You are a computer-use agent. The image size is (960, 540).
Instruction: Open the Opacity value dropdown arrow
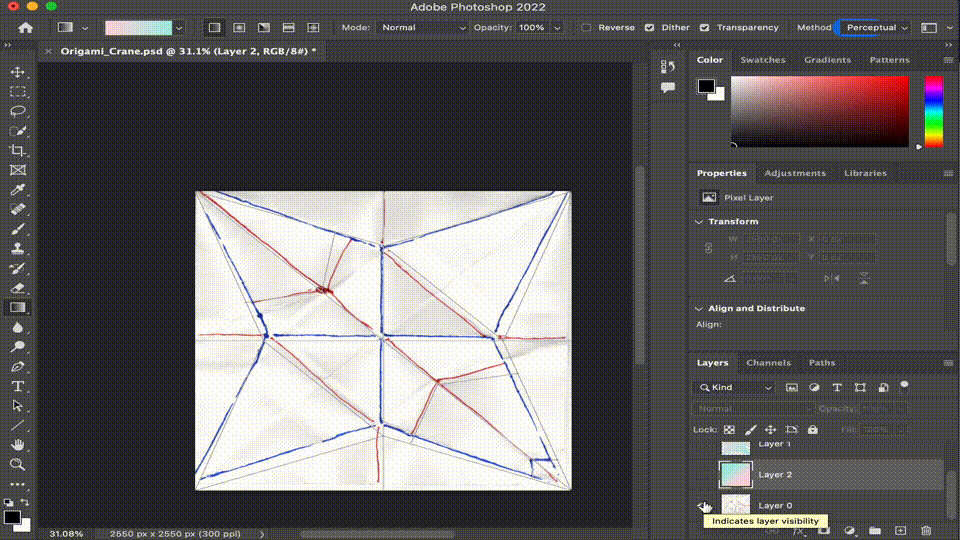pyautogui.click(x=557, y=28)
